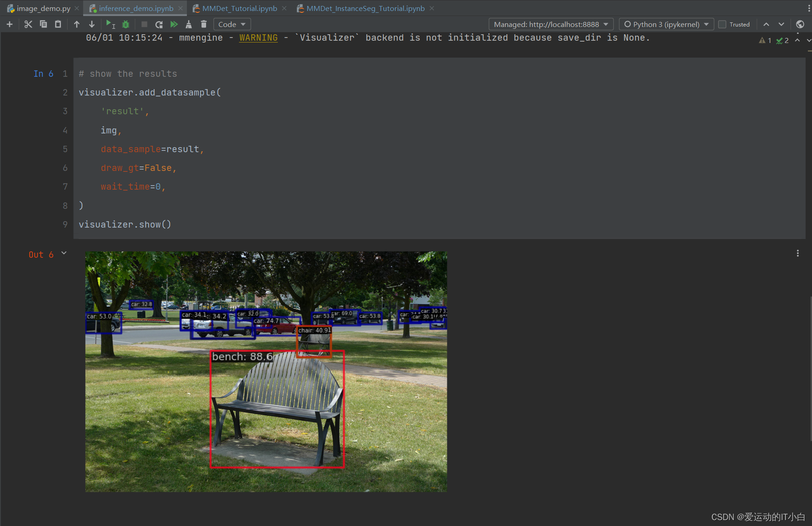Move the selected cell up

point(76,24)
